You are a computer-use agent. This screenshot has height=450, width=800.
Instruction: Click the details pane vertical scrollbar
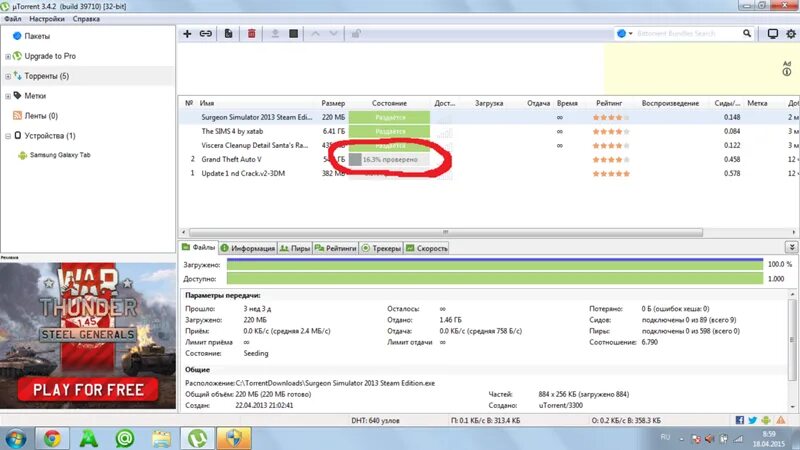[x=792, y=339]
